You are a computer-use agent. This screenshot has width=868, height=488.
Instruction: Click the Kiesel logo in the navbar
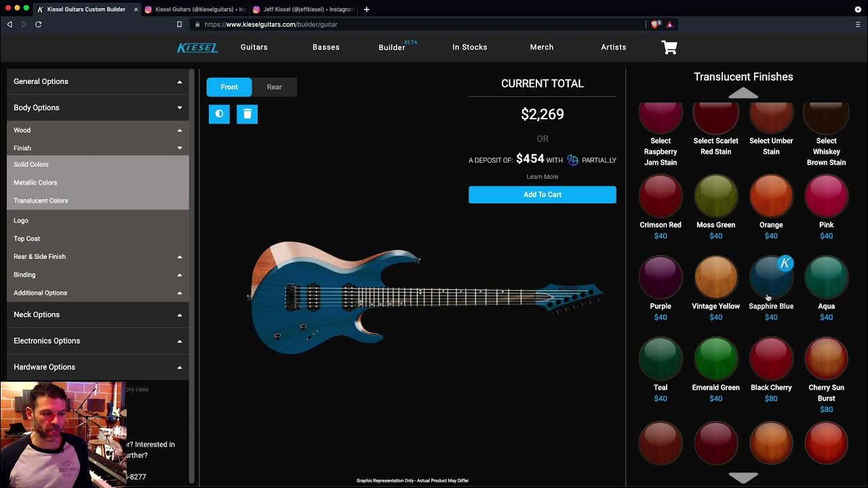pyautogui.click(x=197, y=47)
